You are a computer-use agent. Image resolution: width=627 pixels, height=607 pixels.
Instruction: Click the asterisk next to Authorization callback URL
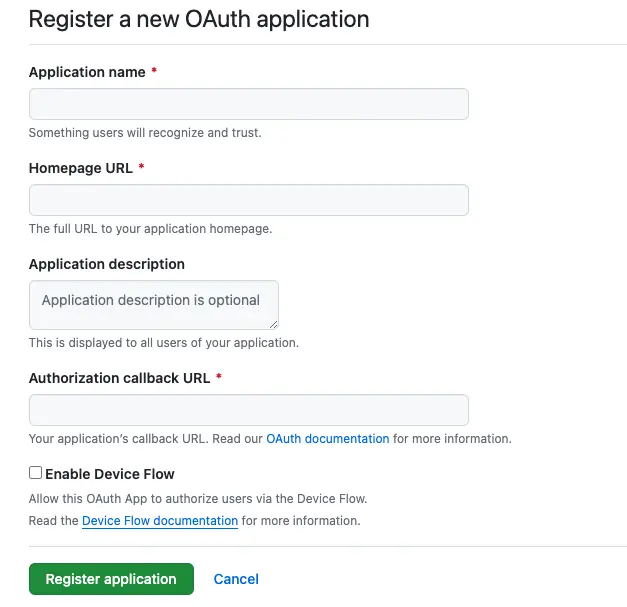(219, 378)
